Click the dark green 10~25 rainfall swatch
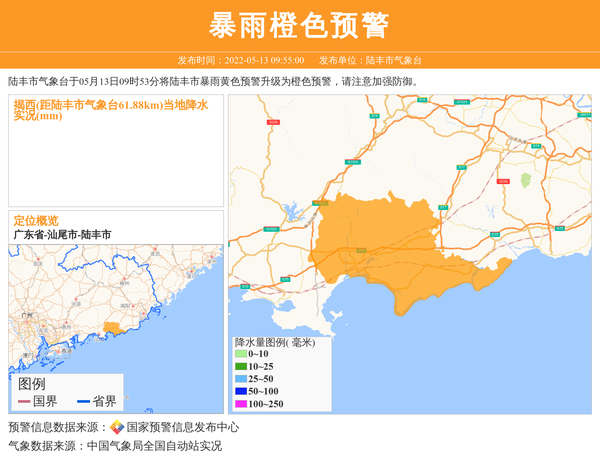This screenshot has width=600, height=471. click(x=240, y=367)
